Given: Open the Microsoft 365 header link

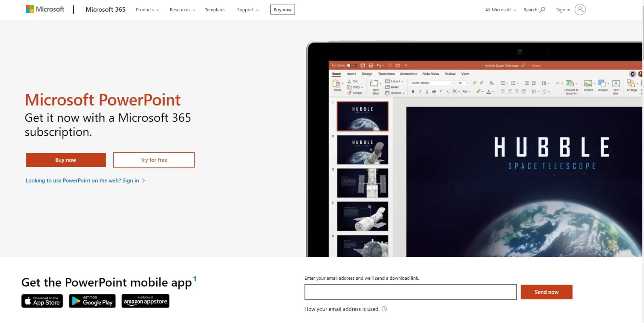Looking at the screenshot, I should [105, 9].
